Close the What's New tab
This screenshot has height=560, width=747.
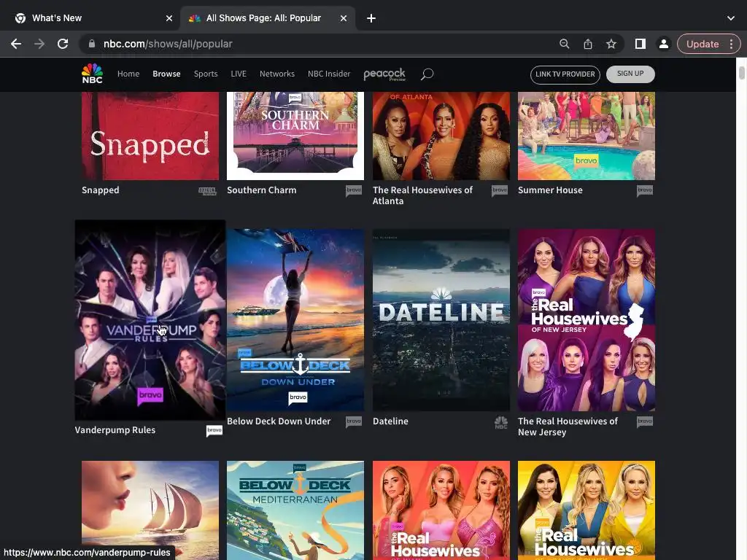169,18
